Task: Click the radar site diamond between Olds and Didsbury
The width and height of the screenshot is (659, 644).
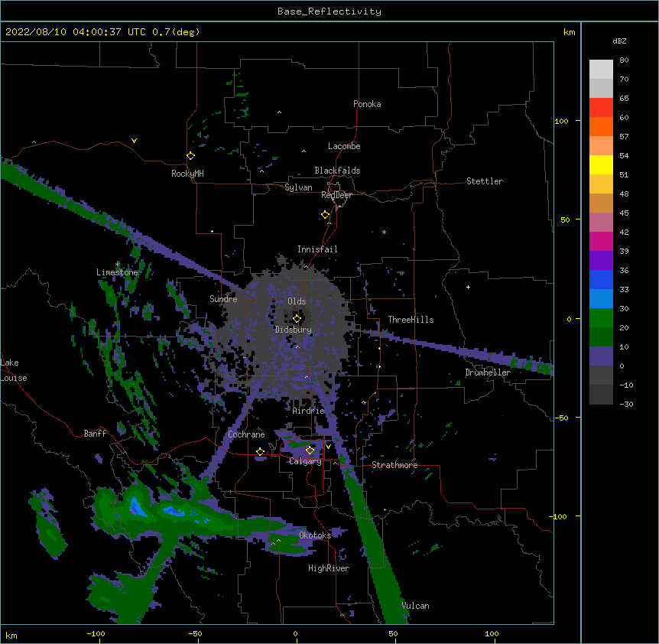Action: (x=297, y=319)
